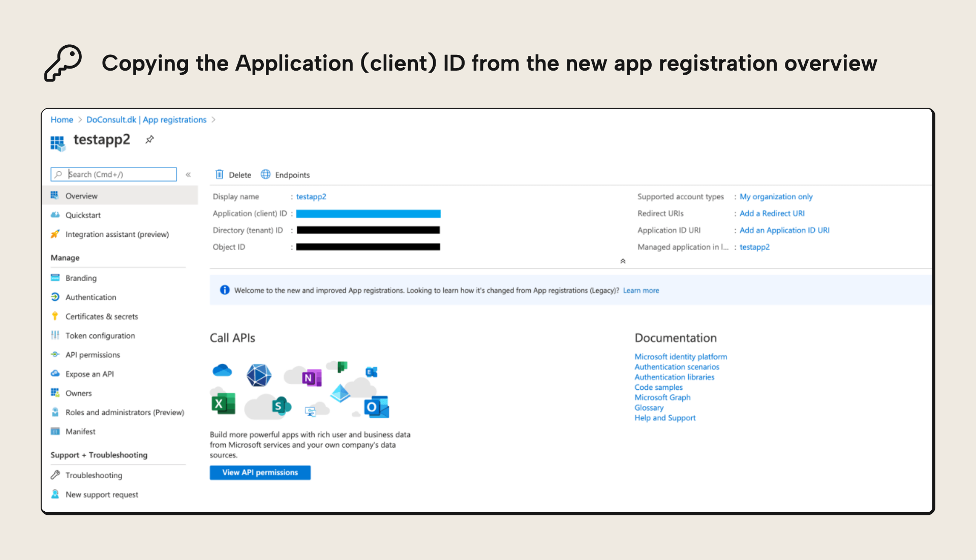976x560 pixels.
Task: Open Microsoft Graph documentation link
Action: coord(662,397)
